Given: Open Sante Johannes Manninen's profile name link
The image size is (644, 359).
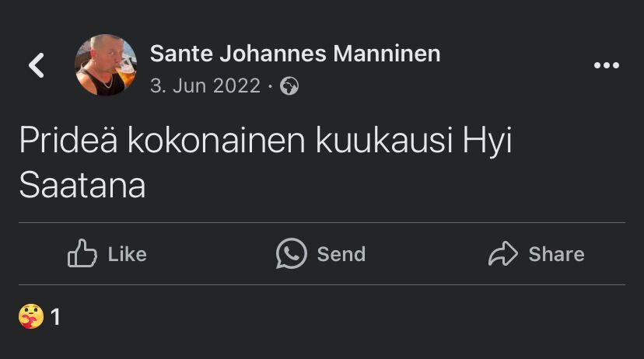Looking at the screenshot, I should [x=295, y=54].
